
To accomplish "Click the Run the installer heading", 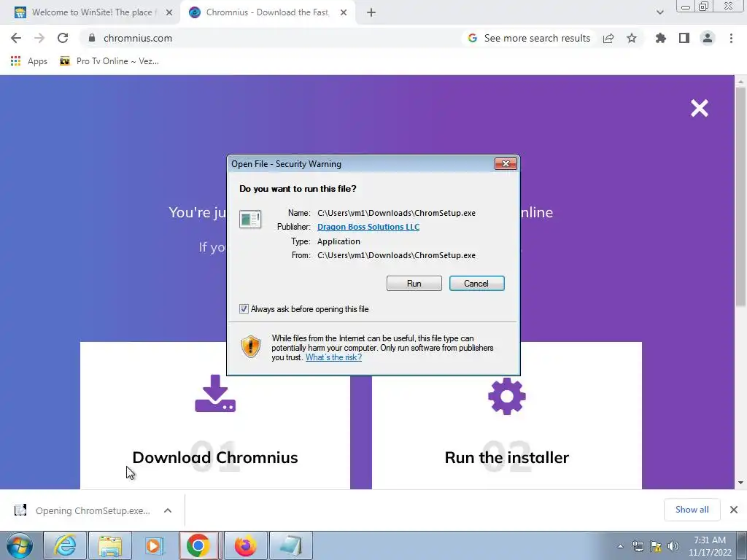I will 506,457.
